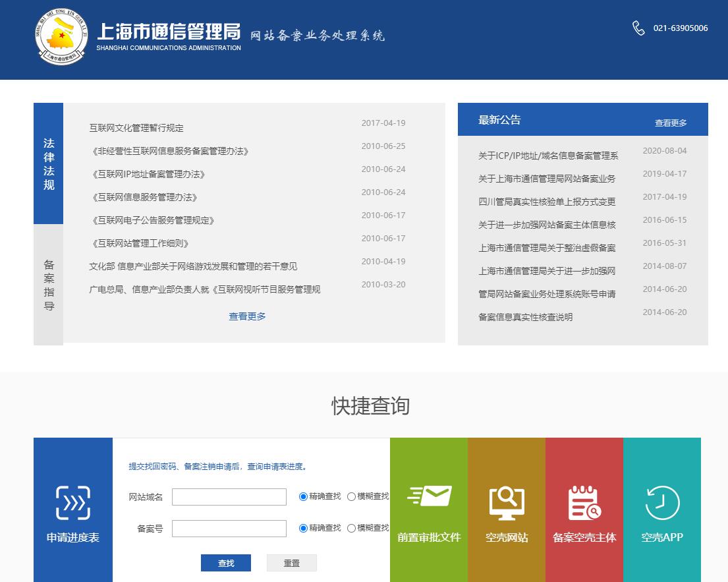Image resolution: width=728 pixels, height=582 pixels.
Task: Open 空壳APP clock history icon
Action: point(661,503)
